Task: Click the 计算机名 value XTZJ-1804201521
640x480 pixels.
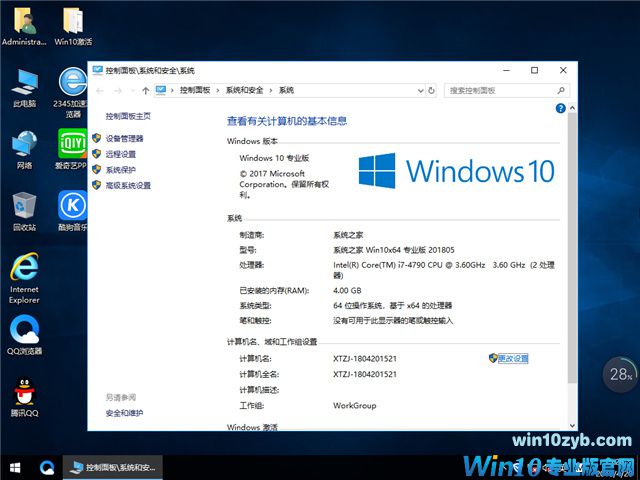Action: [364, 358]
